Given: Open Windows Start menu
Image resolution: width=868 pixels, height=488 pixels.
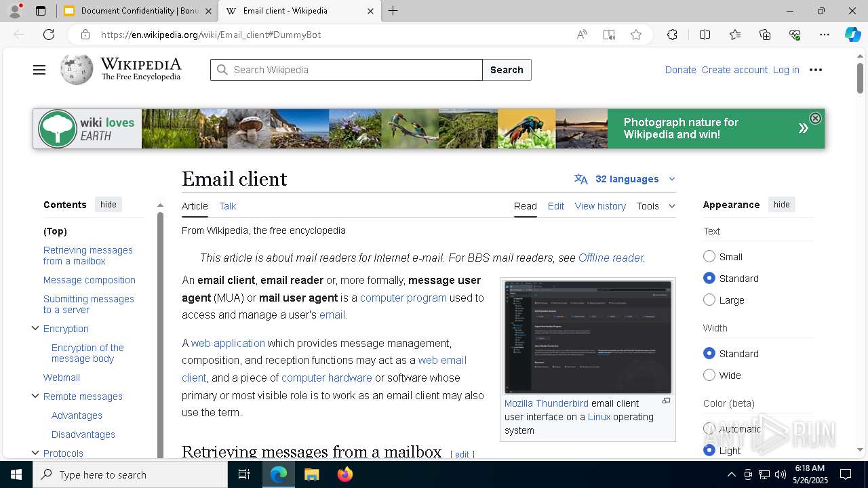Looking at the screenshot, I should [x=16, y=474].
